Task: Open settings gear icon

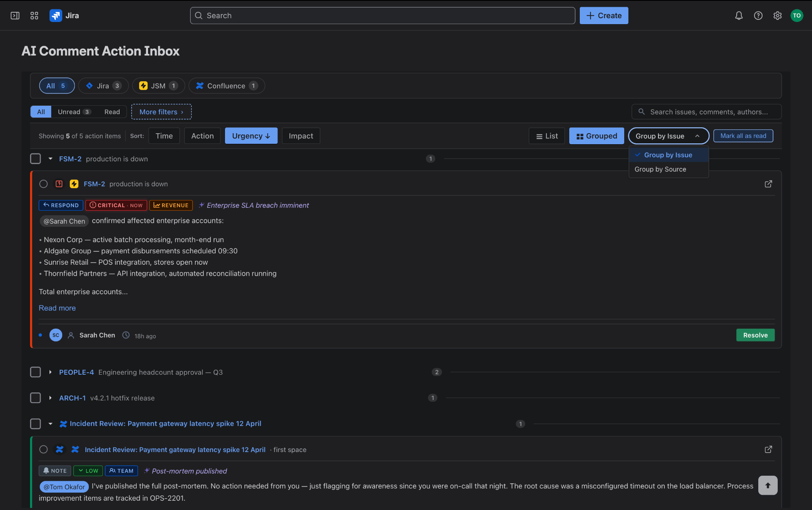Action: [x=777, y=16]
